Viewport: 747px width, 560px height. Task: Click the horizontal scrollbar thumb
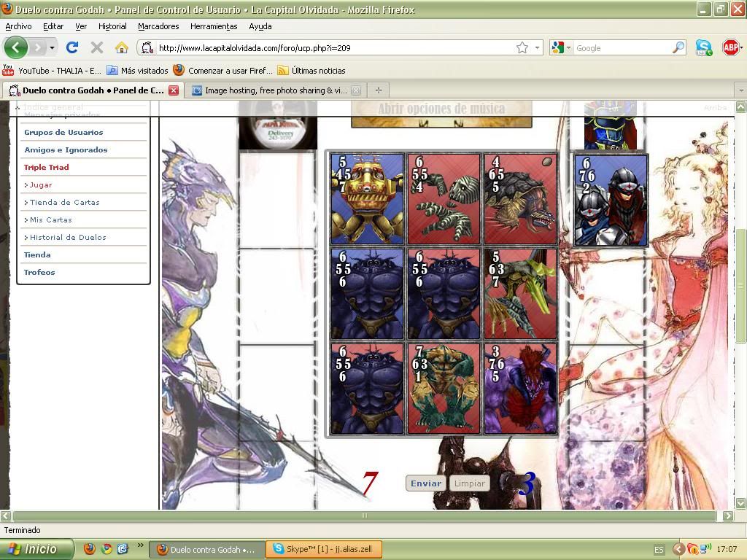(x=365, y=516)
